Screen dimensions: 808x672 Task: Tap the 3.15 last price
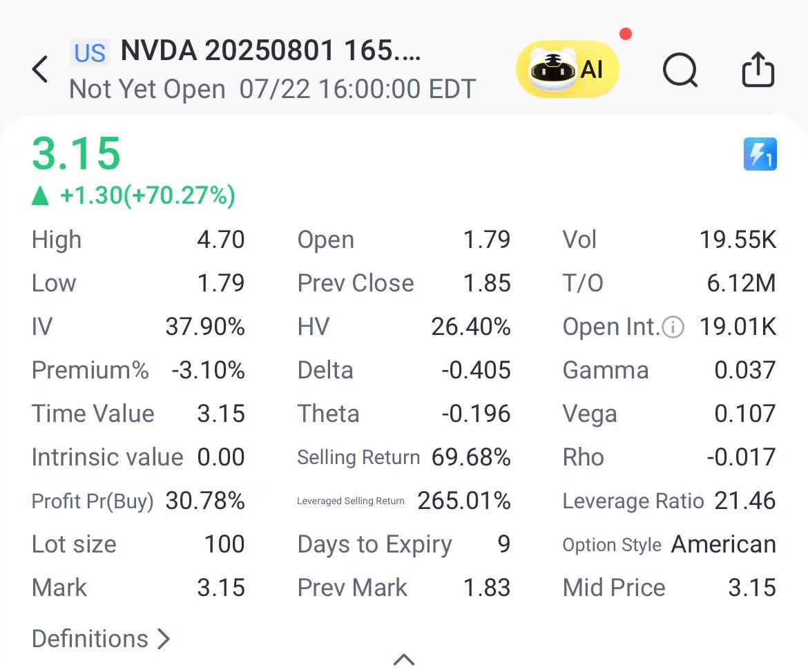pyautogui.click(x=77, y=153)
